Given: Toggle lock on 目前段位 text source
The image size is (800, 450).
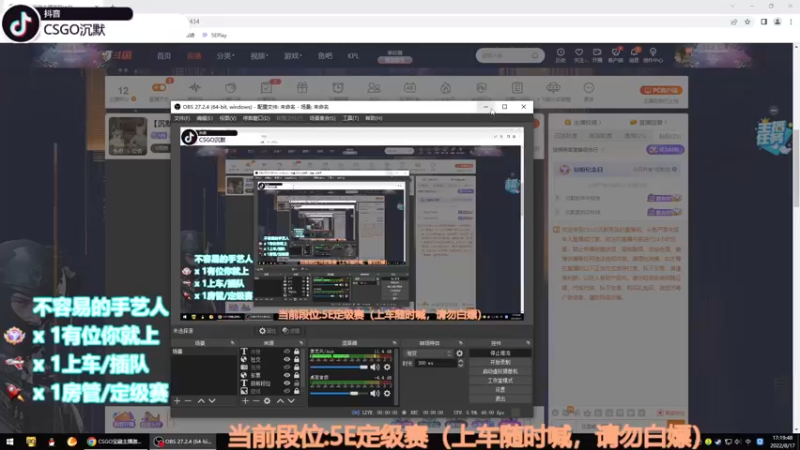Looking at the screenshot, I should [x=296, y=383].
